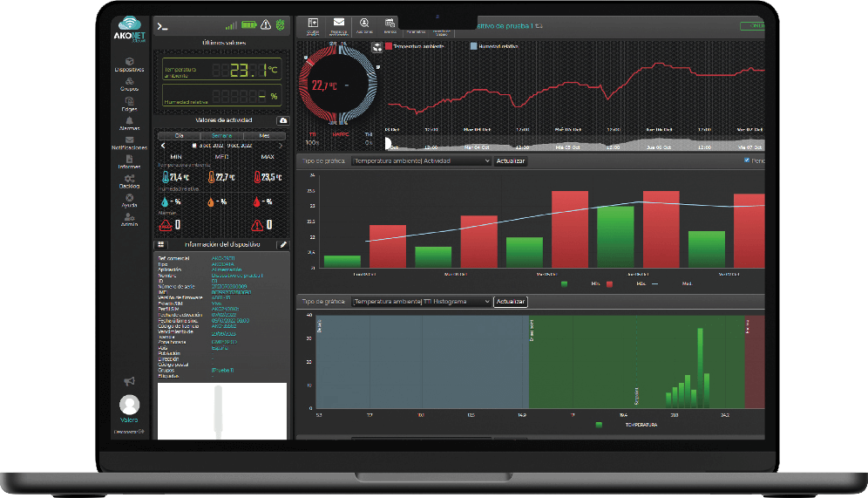Screen dimensions: 868x498
Task: Click the green ONLINE status badge
Action: click(x=753, y=26)
